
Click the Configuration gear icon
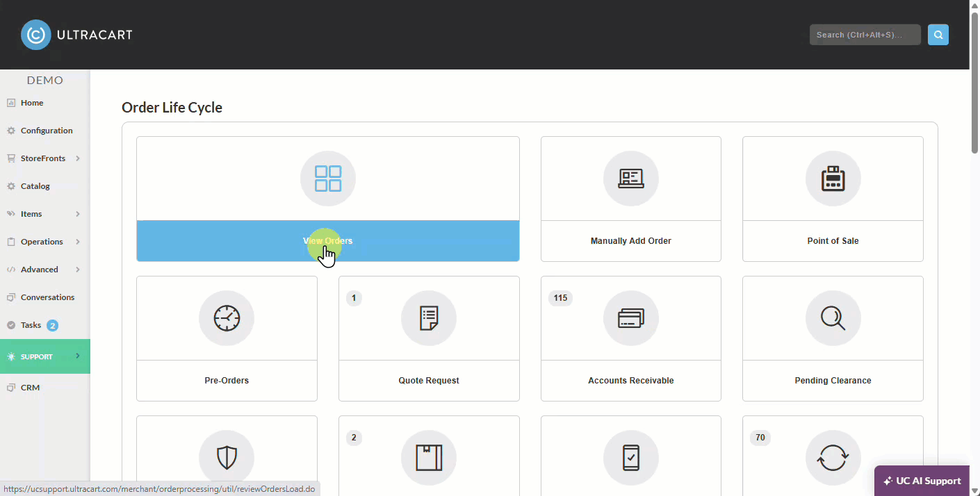point(11,131)
